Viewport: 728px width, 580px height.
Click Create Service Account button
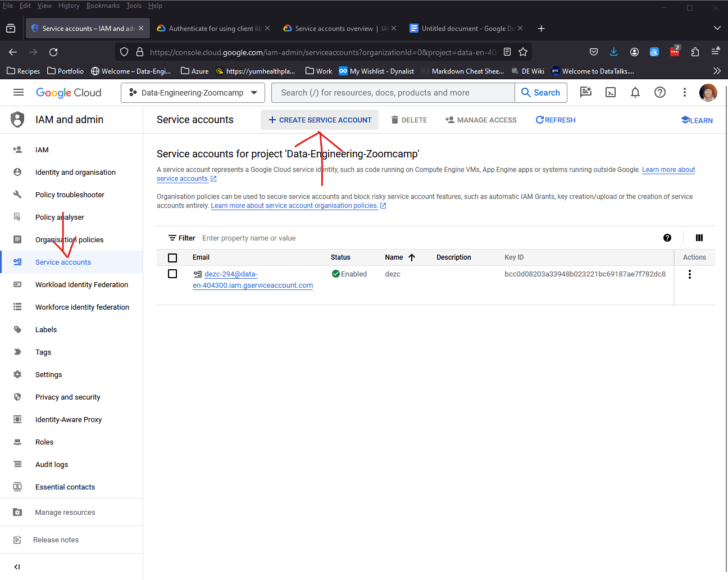[320, 120]
